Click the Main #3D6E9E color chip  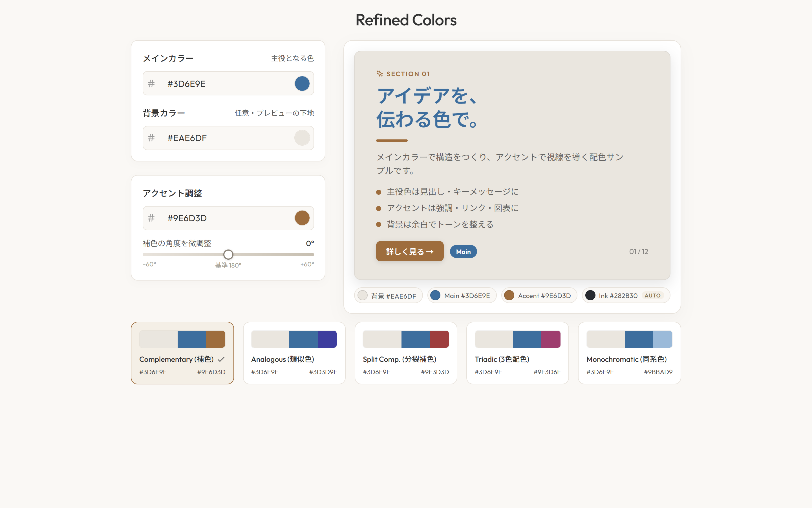pyautogui.click(x=462, y=296)
